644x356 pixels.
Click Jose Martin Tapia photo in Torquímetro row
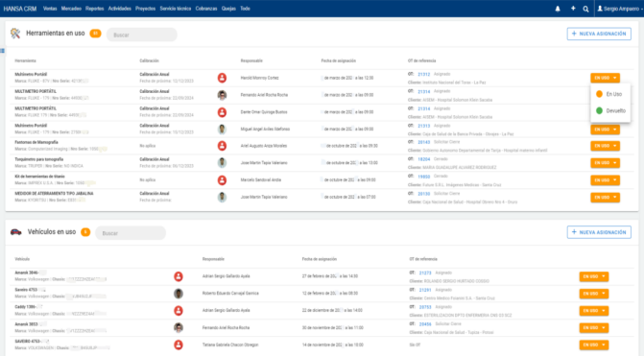[222, 163]
